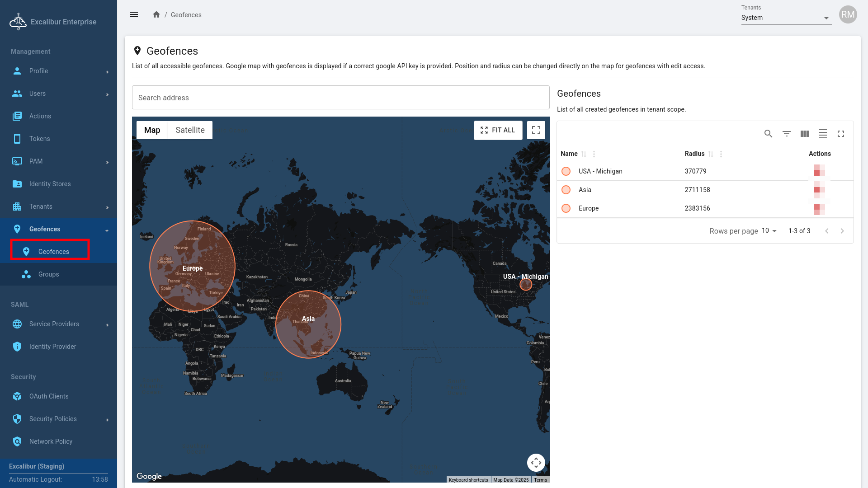Open table search magnifier icon
Screen dimensions: 868x488
tap(768, 134)
